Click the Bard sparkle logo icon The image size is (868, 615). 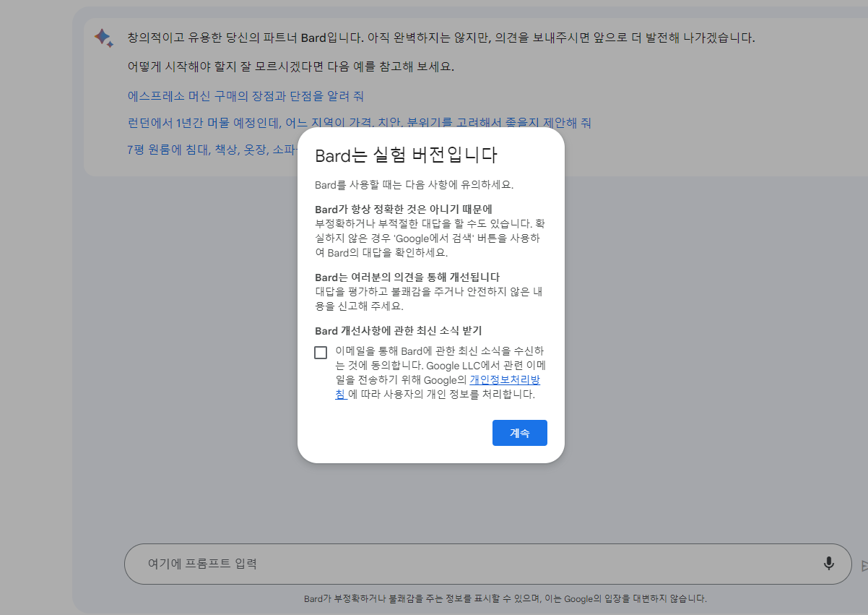(x=104, y=38)
